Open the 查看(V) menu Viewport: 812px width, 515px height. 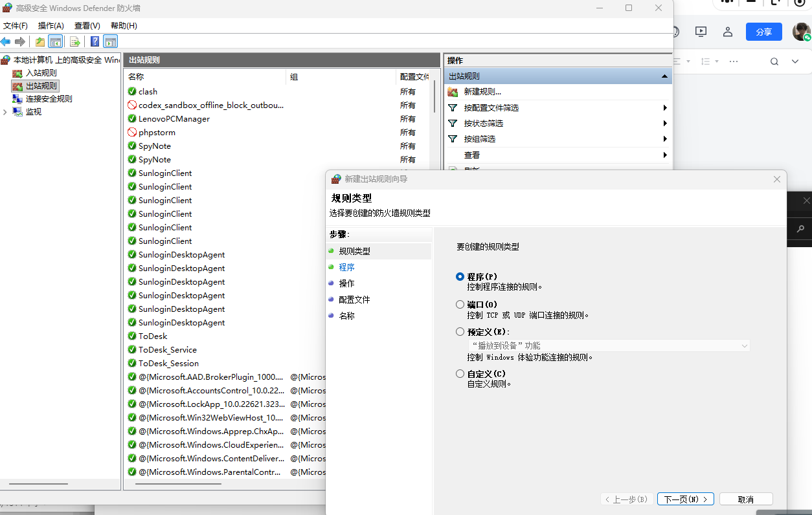pyautogui.click(x=87, y=26)
